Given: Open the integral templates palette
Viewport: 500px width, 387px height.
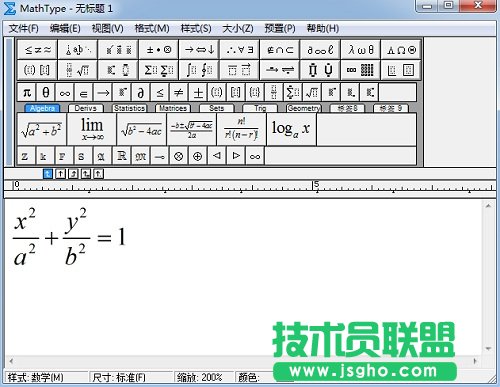Looking at the screenshot, I should [x=199, y=70].
